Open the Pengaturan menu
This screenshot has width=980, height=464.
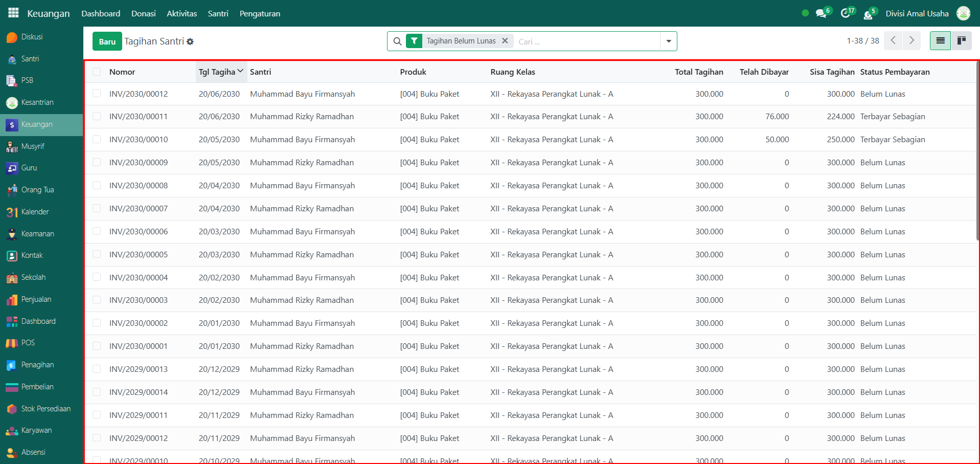tap(260, 13)
